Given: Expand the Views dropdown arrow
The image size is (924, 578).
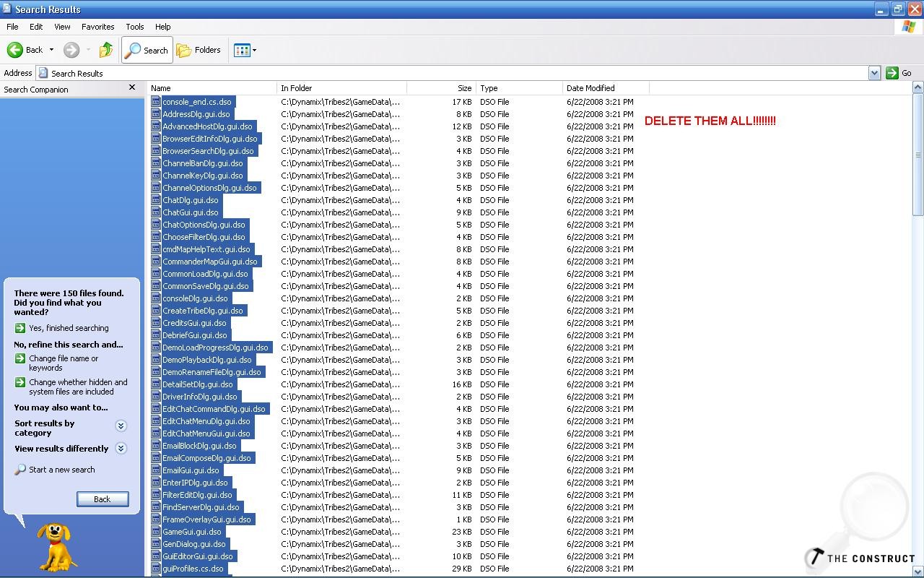Looking at the screenshot, I should pos(254,50).
